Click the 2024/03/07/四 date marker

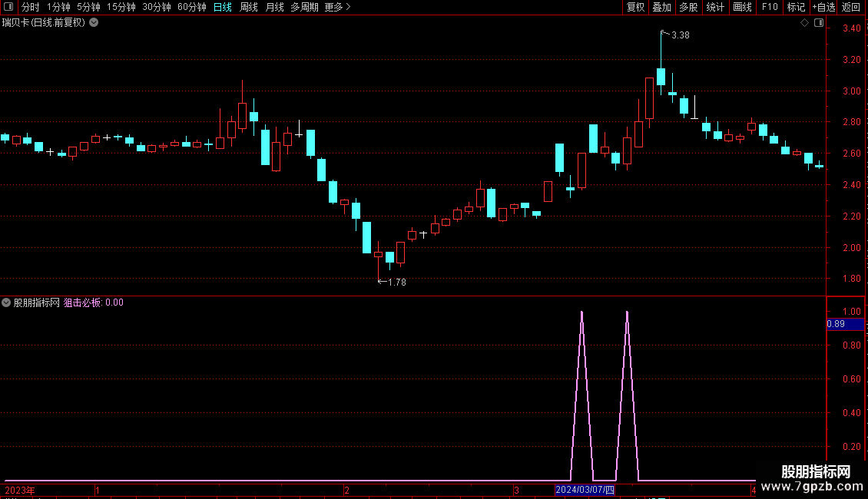585,490
